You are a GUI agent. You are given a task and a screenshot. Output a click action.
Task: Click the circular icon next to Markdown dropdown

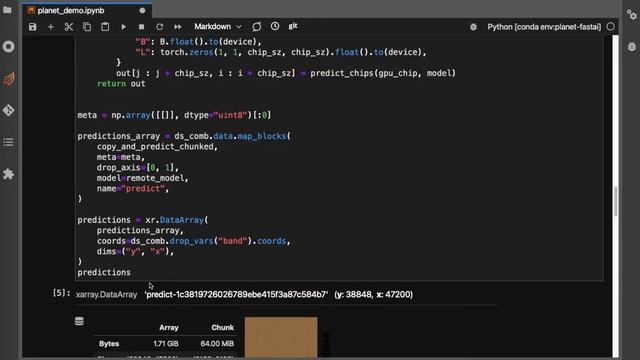[x=257, y=27]
